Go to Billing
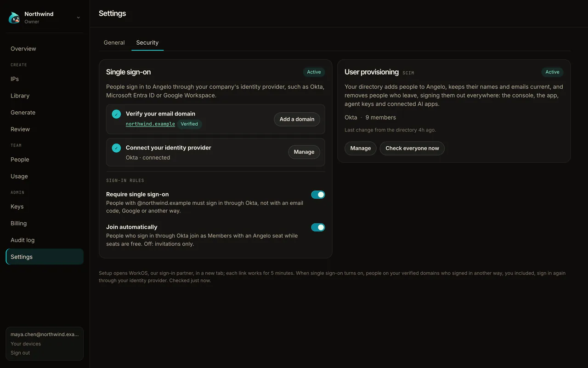The image size is (588, 368). click(45, 224)
